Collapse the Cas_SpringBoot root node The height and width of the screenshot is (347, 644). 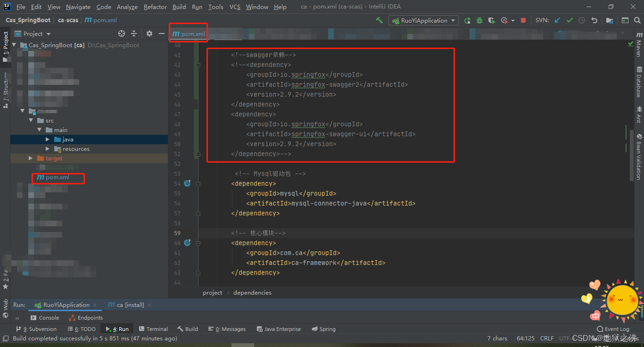14,45
